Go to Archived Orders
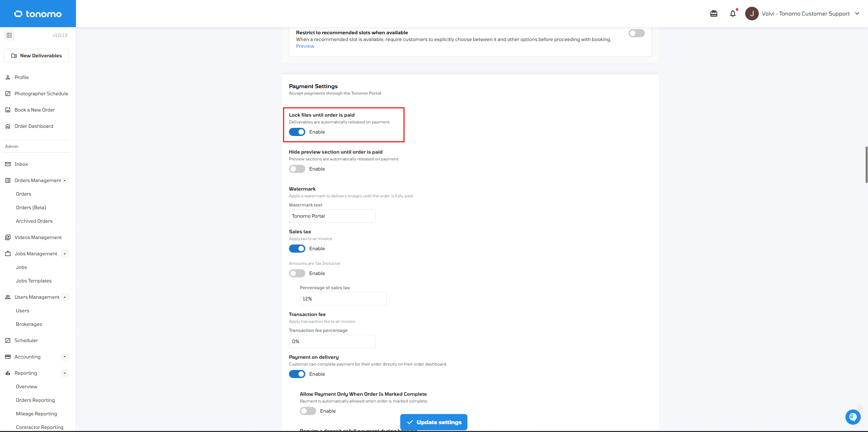The image size is (868, 432). pos(34,221)
